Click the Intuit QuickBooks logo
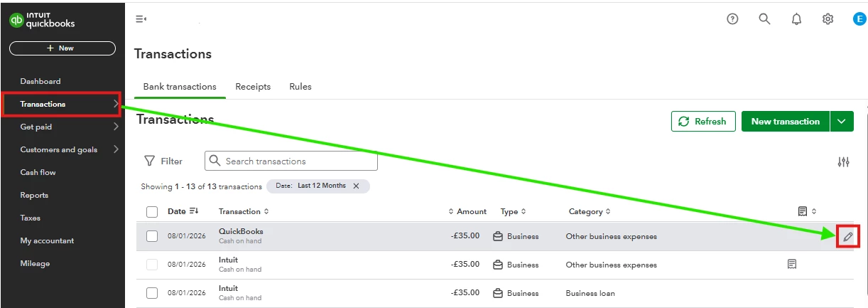 [x=42, y=20]
